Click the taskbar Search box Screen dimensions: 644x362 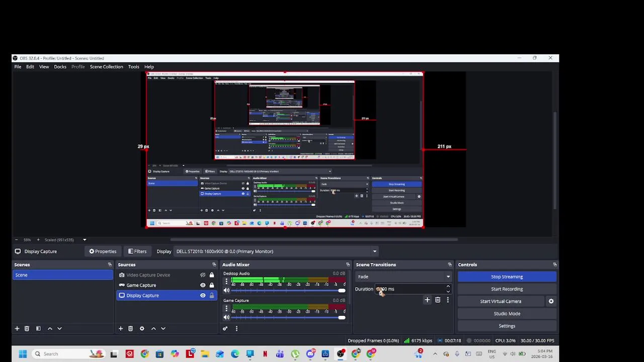point(68,354)
